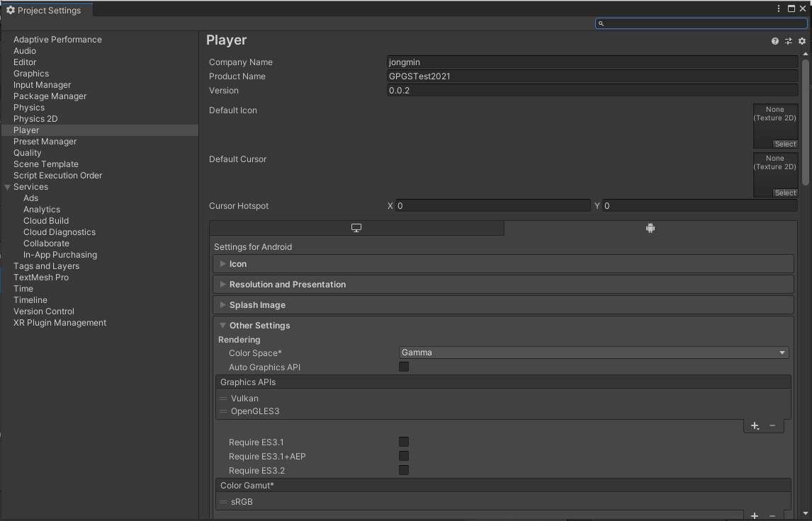Click the Project Settings gear tab icon
Image resolution: width=812 pixels, height=521 pixels.
coord(11,10)
